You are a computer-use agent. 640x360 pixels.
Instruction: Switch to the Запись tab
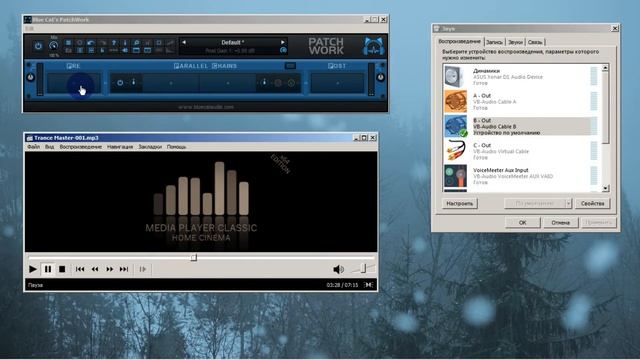(494, 42)
